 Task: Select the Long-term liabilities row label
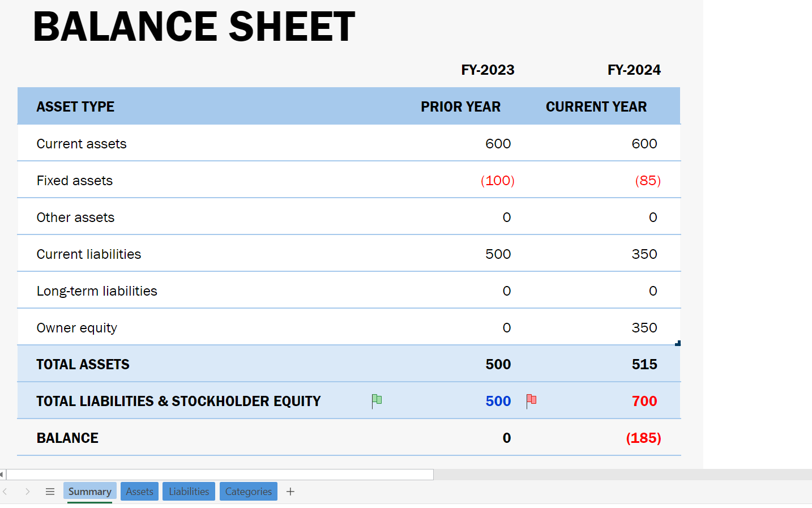click(x=97, y=291)
